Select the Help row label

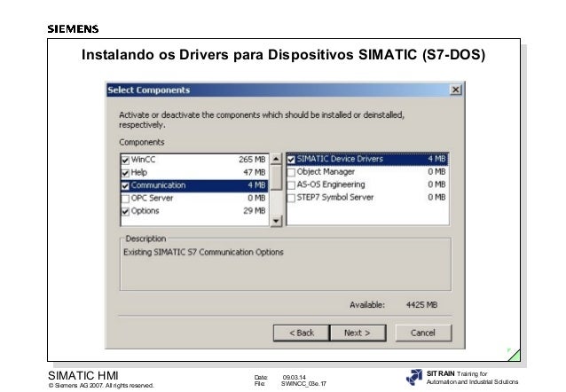coord(139,173)
